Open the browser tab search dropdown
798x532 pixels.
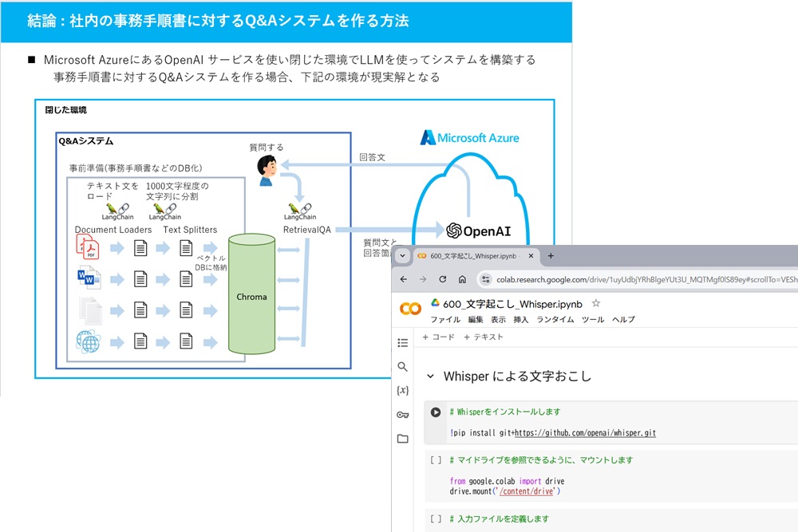pyautogui.click(x=402, y=256)
